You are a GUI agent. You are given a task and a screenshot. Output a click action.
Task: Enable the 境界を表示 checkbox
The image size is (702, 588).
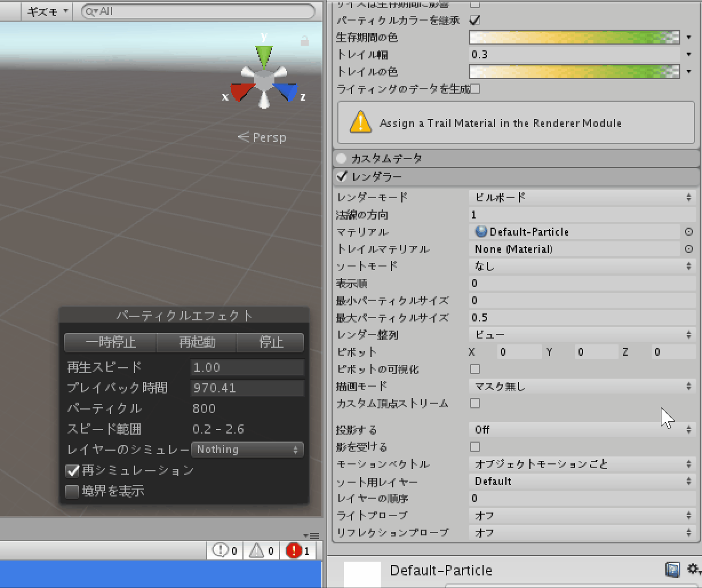(x=72, y=491)
